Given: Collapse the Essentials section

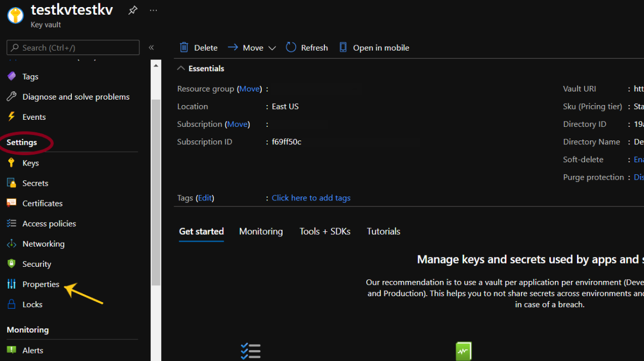Looking at the screenshot, I should (x=181, y=69).
